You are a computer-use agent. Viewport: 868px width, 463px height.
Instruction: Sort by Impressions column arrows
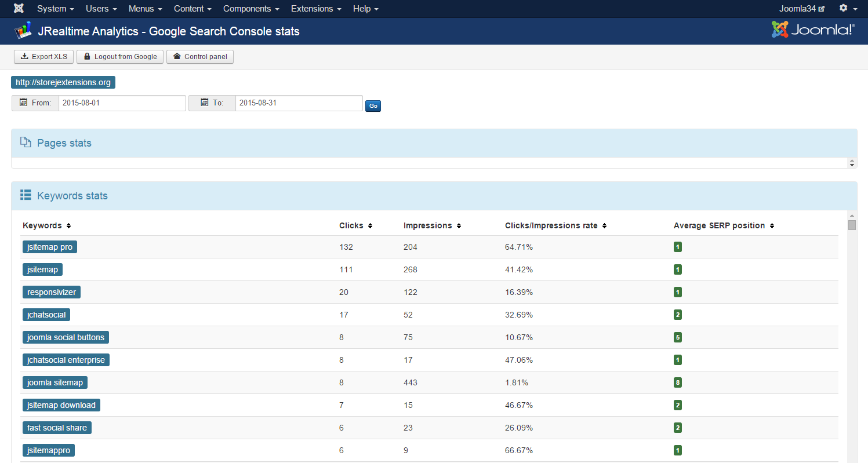pyautogui.click(x=459, y=226)
